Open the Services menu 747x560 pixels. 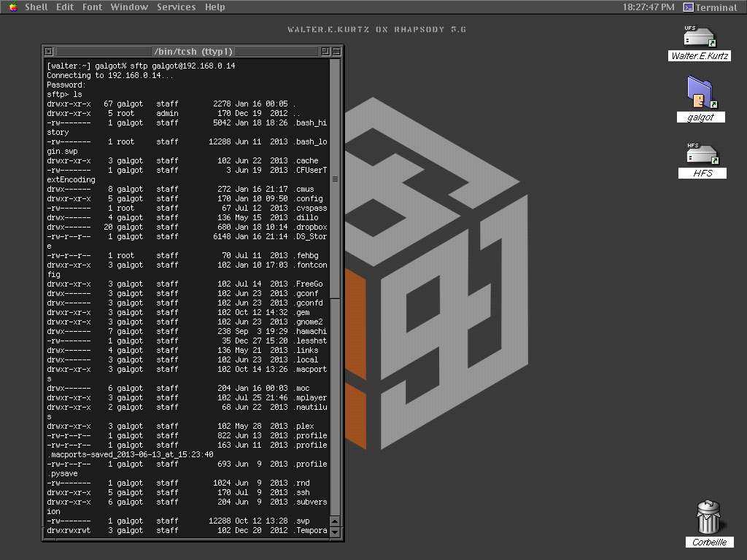[176, 7]
